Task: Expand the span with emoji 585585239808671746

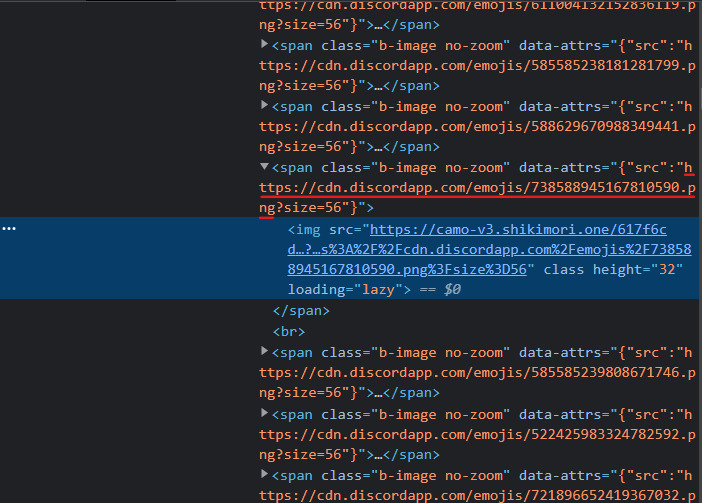Action: [264, 351]
